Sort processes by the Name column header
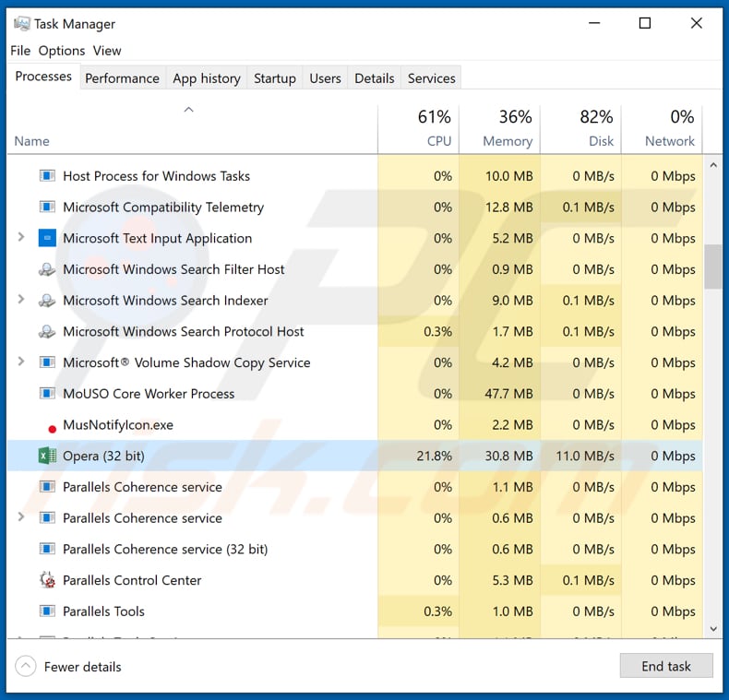This screenshot has height=700, width=729. coord(31,141)
